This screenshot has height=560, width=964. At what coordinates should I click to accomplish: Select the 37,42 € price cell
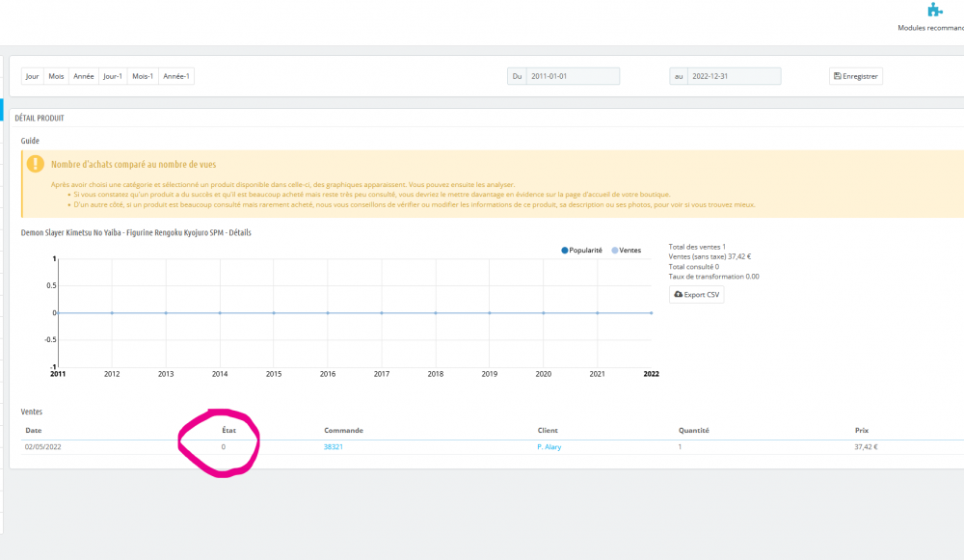coord(866,447)
